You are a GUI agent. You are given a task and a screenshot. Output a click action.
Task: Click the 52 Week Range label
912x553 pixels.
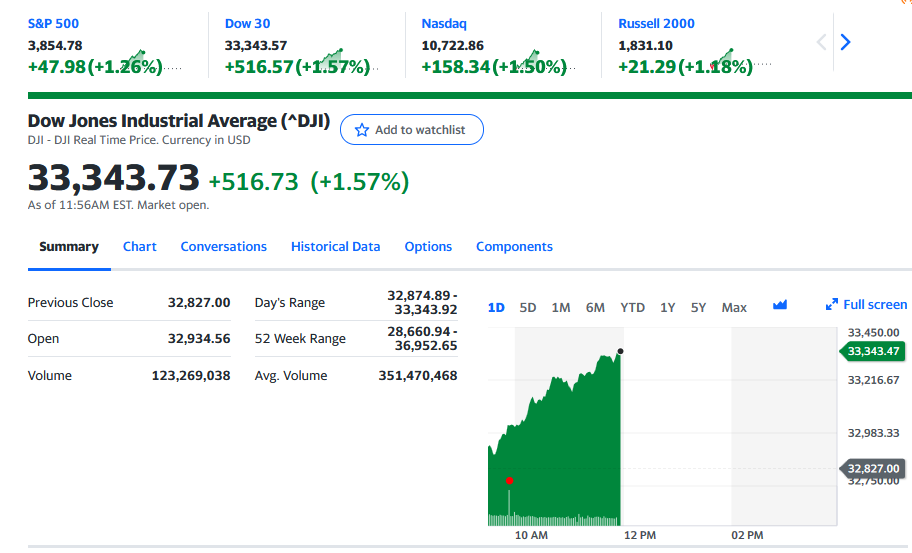pyautogui.click(x=300, y=338)
